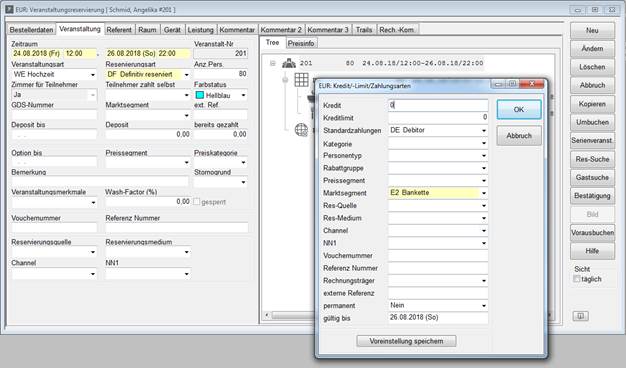This screenshot has height=368, width=626.
Task: Click the Bemerkung text field
Action: [100, 182]
